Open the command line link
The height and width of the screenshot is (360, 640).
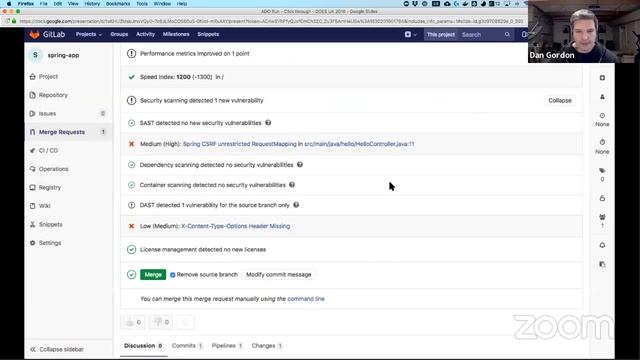[306, 299]
